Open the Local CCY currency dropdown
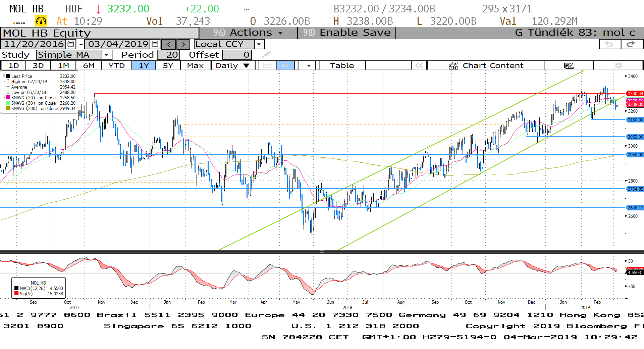The height and width of the screenshot is (349, 644). pos(259,44)
